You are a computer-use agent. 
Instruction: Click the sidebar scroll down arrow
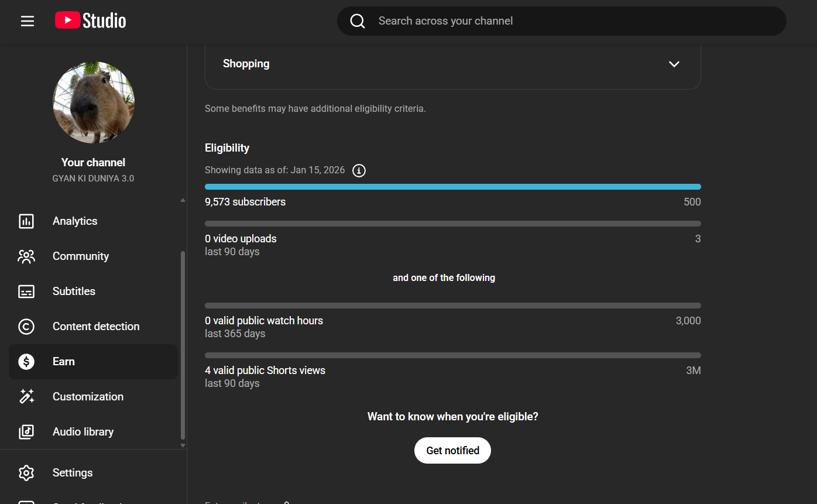tap(183, 445)
